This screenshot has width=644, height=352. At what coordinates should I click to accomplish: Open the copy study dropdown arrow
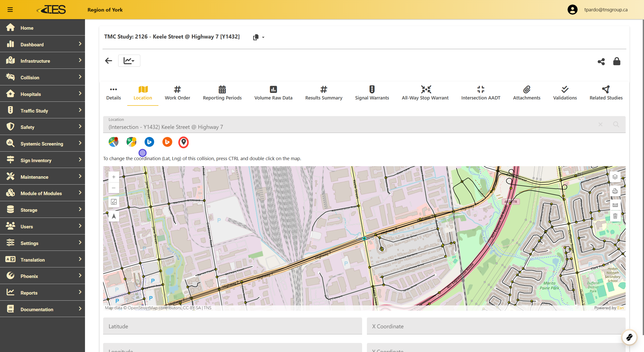tap(263, 37)
